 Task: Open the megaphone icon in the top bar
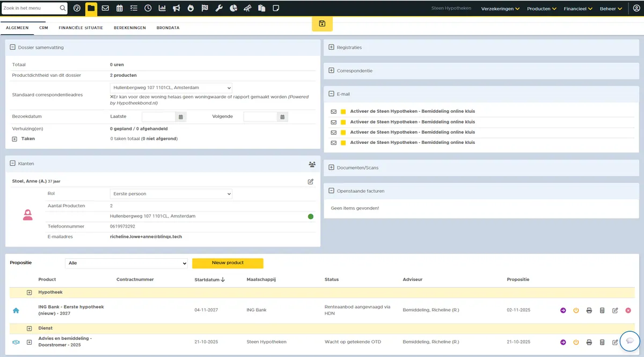tap(176, 9)
